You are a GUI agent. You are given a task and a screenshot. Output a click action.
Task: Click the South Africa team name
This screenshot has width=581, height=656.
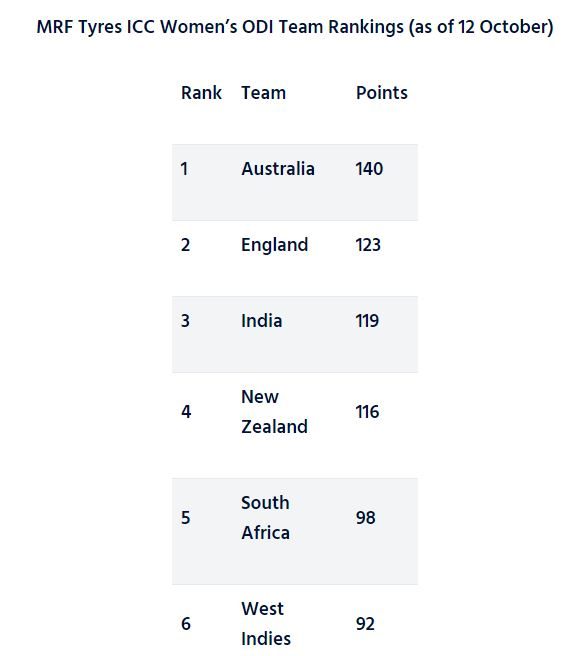[265, 518]
